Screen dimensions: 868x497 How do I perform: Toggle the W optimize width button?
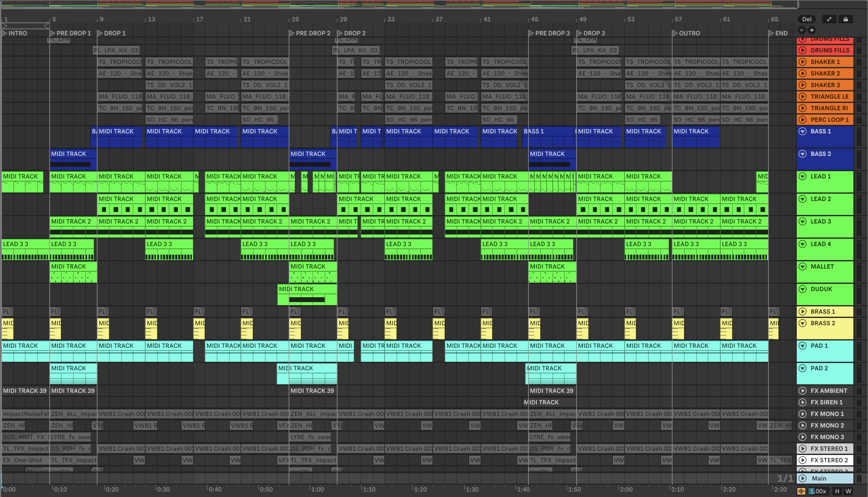(x=848, y=491)
